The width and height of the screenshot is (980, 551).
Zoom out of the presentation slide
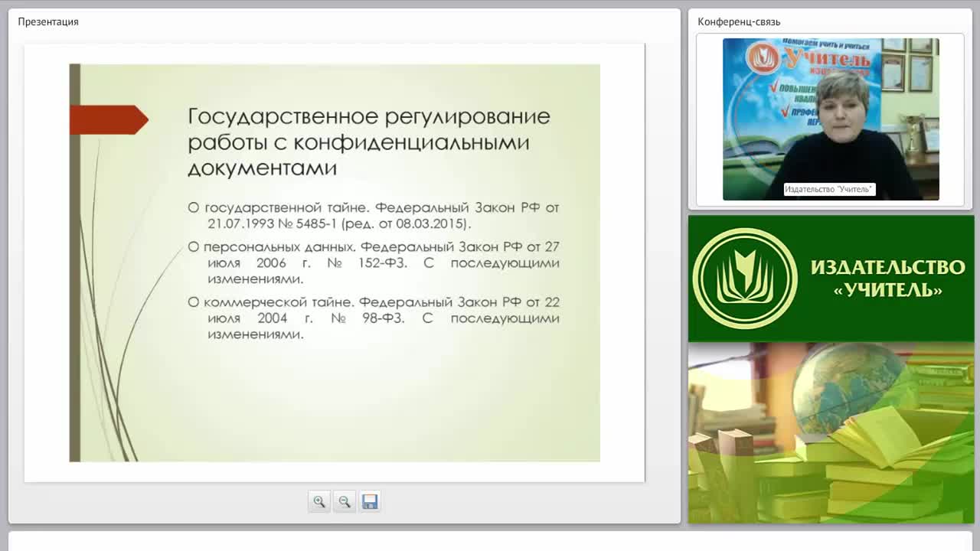[345, 501]
